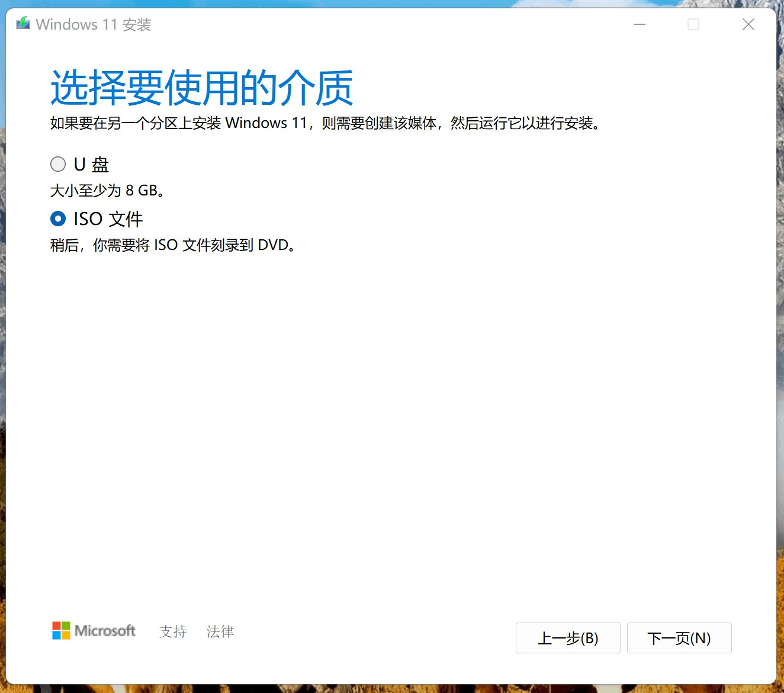The height and width of the screenshot is (693, 784).
Task: Minimize the Windows 11 安装 window
Action: [x=640, y=24]
